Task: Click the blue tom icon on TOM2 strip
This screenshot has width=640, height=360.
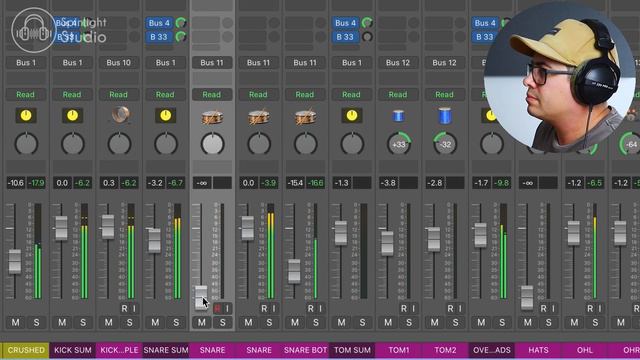Action: (x=444, y=116)
